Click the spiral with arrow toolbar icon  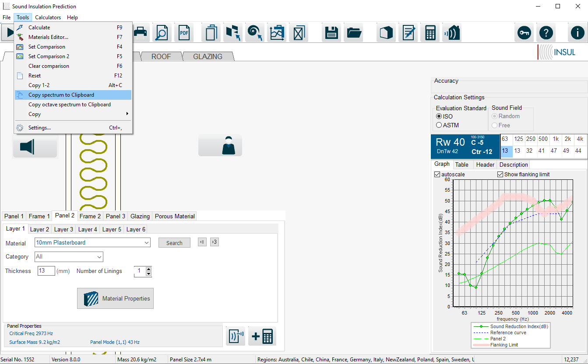click(x=255, y=33)
